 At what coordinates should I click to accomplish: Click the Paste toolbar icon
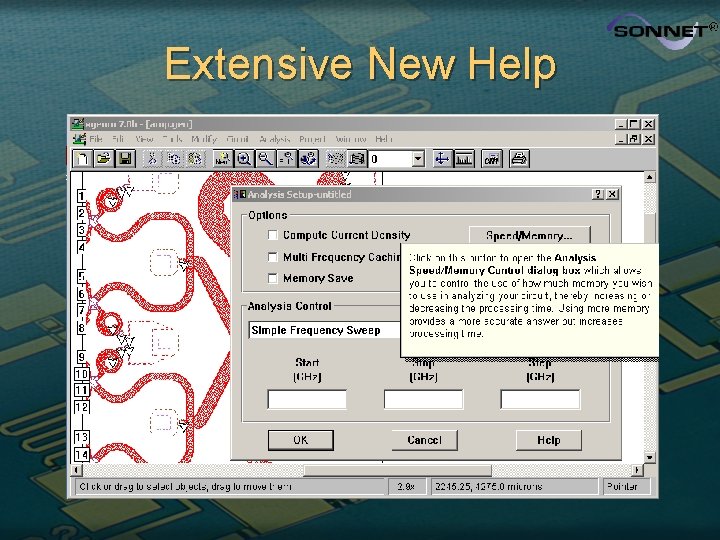coord(195,159)
